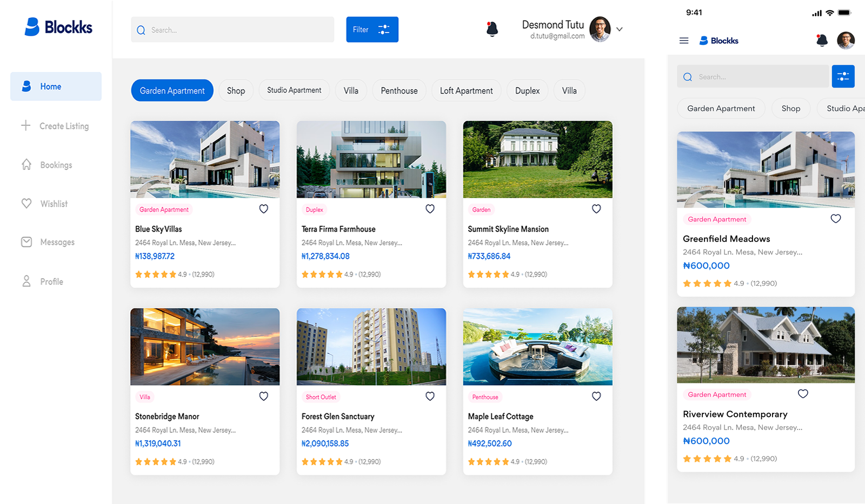Click the mobile Wi-Fi status icon
The image size is (865, 504).
pos(829,12)
